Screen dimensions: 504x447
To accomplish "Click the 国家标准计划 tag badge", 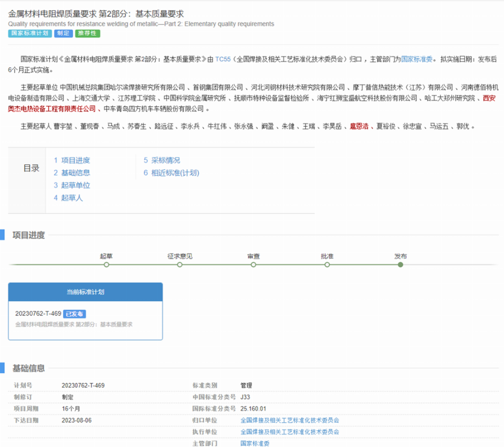I will point(30,33).
